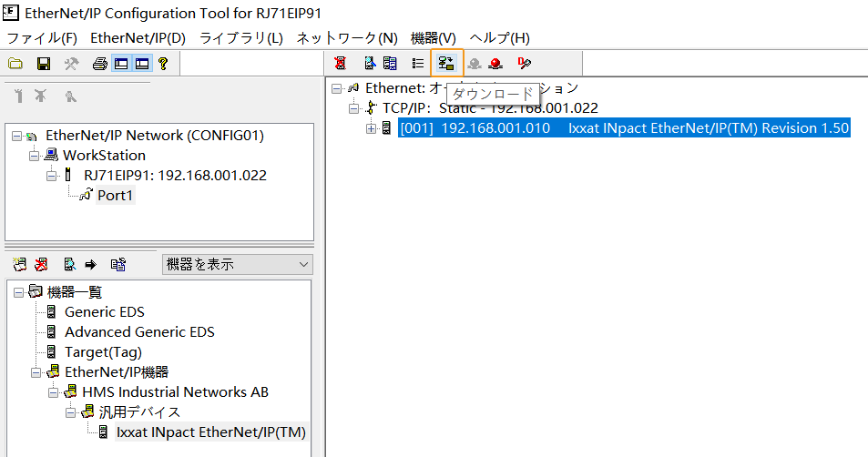This screenshot has height=457, width=868.
Task: Click the Open folder toolbar icon
Action: pyautogui.click(x=15, y=64)
